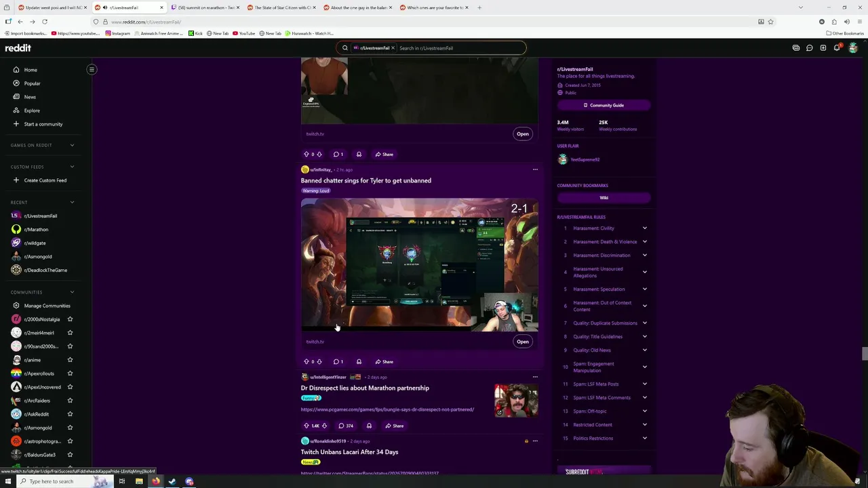Upvote the Dr Disrespect post
This screenshot has width=868, height=488.
click(306, 426)
